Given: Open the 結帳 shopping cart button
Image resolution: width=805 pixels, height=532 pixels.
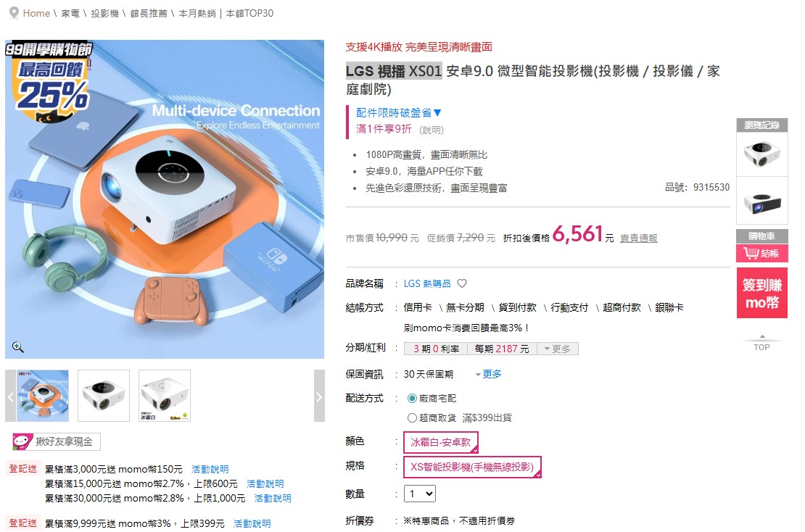Looking at the screenshot, I should tap(762, 254).
